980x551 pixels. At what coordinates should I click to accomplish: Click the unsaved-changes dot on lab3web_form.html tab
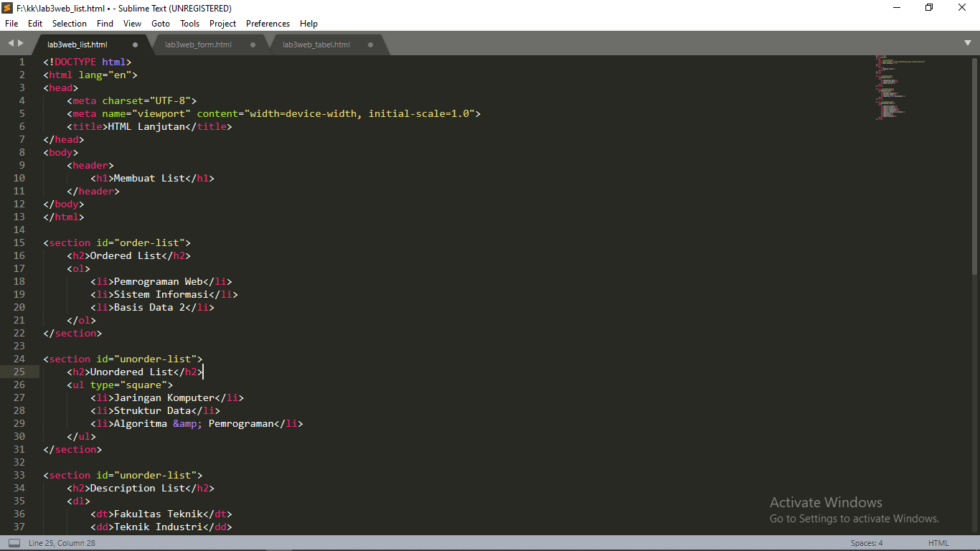coord(253,43)
